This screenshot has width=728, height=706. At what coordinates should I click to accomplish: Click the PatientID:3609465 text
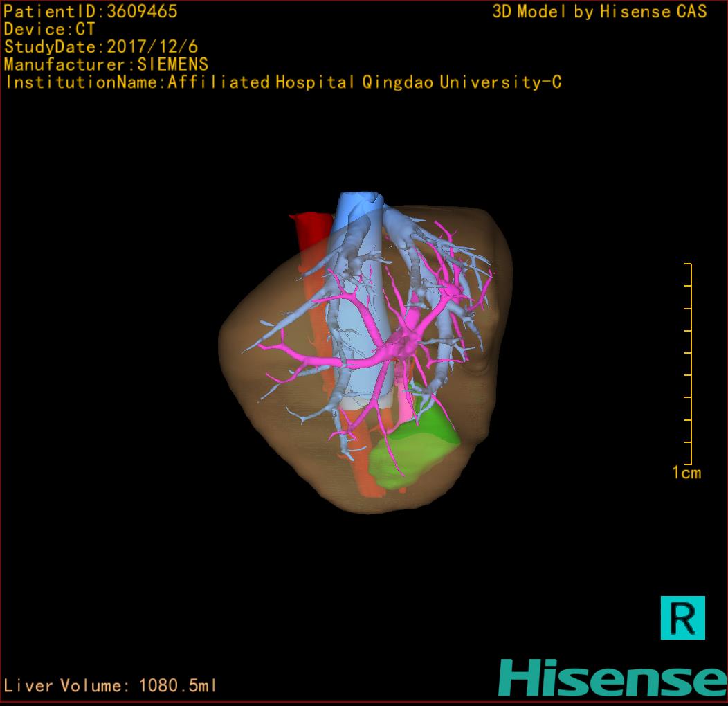91,12
